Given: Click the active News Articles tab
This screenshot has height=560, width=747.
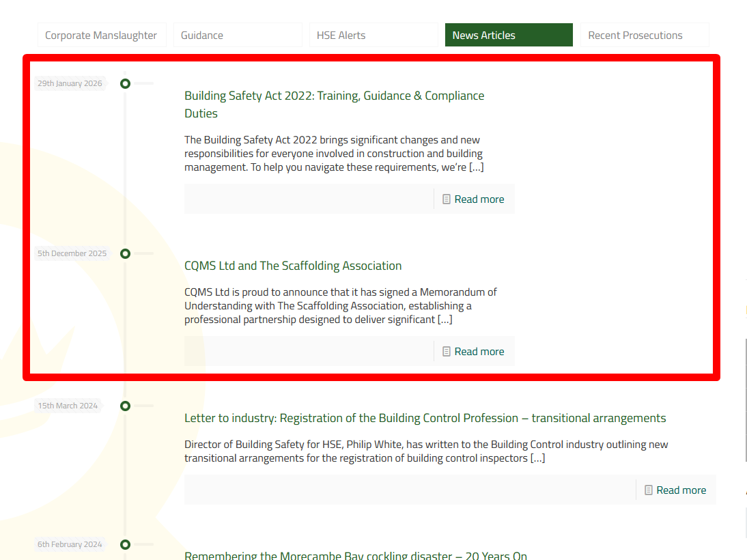Looking at the screenshot, I should [x=508, y=36].
